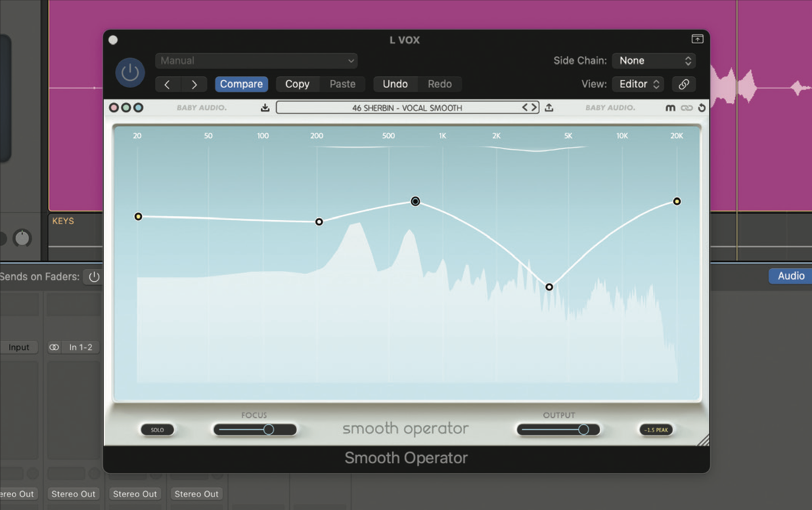
Task: Open the Side Chain None dropdown
Action: coord(654,60)
